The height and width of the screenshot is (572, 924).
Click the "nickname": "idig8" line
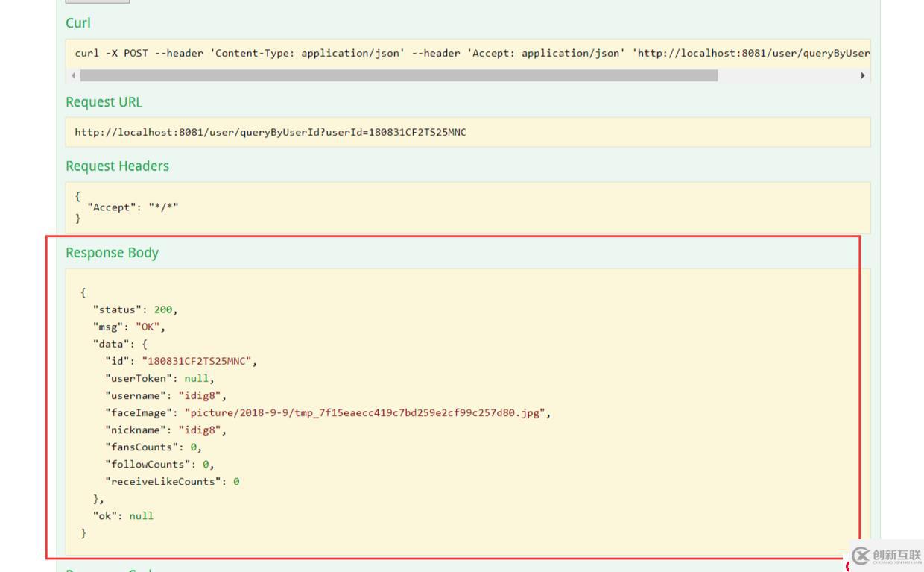[x=165, y=430]
